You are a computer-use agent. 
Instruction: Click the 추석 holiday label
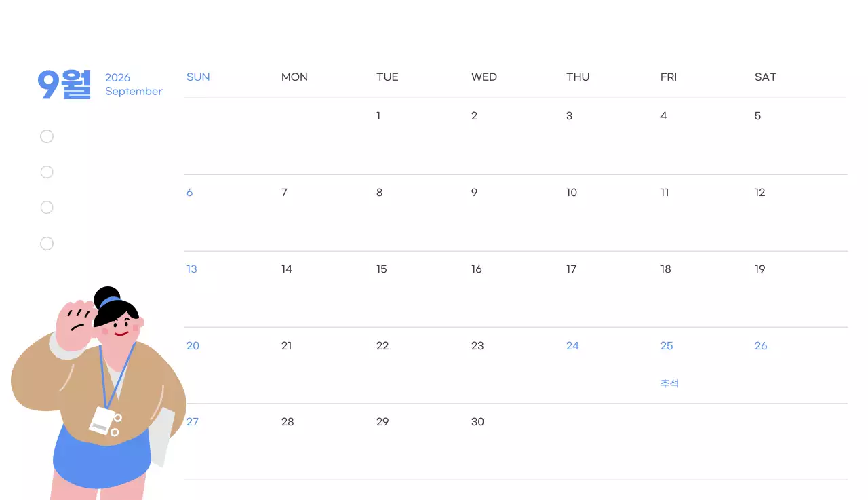[x=669, y=383]
